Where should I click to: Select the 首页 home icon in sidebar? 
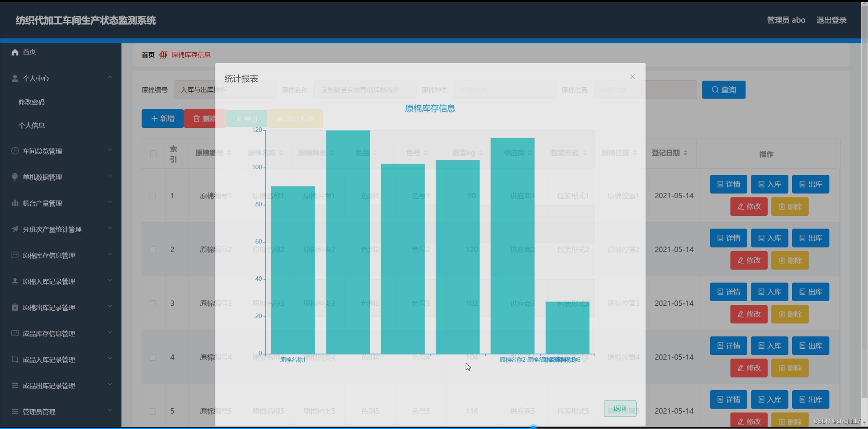click(x=14, y=52)
